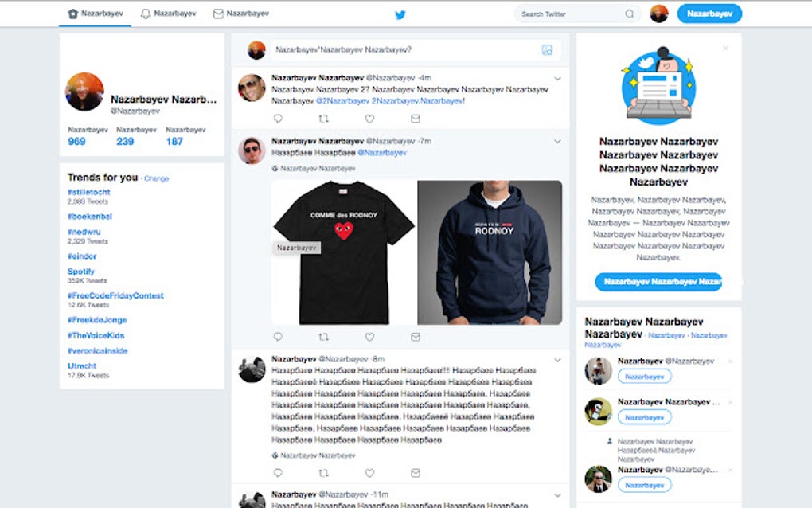Open the #FreeCodeFridayContest trend

tap(116, 295)
